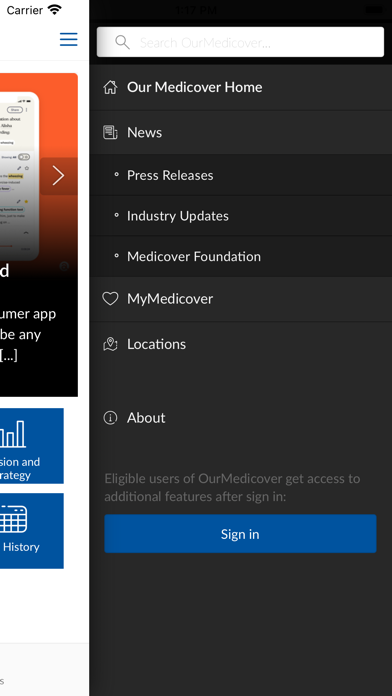The height and width of the screenshot is (696, 392).
Task: Open the History tile label
Action: point(21,547)
